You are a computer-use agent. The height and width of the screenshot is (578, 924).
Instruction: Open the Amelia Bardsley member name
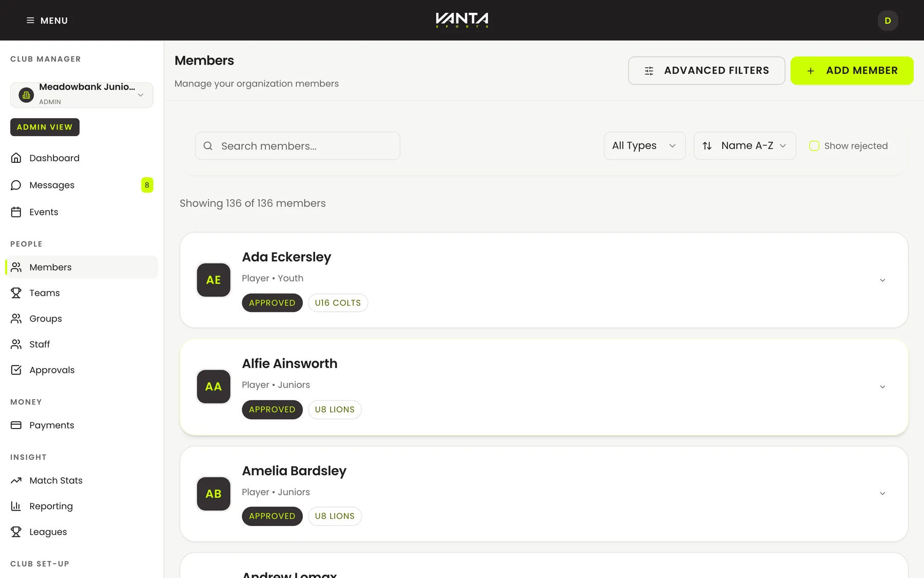294,471
